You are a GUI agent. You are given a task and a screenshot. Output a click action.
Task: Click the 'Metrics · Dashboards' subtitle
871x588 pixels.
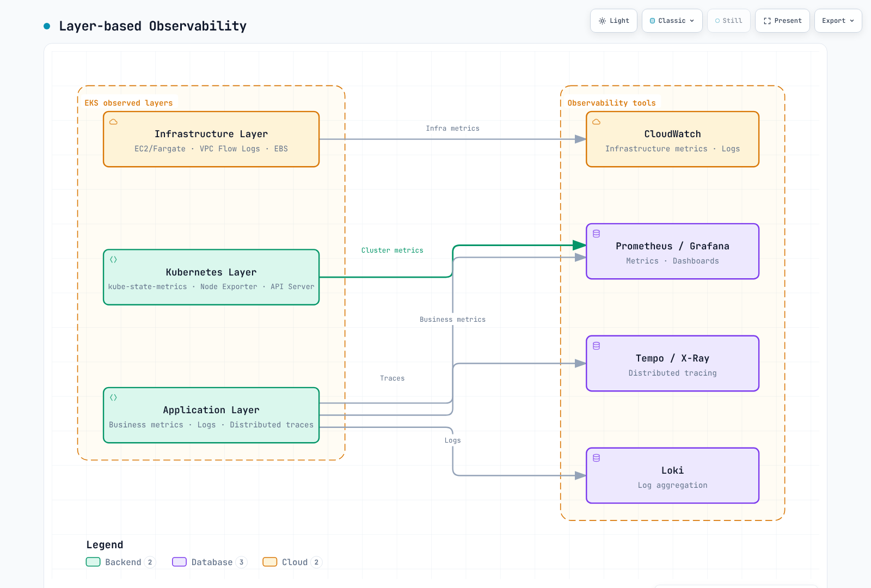click(x=672, y=261)
